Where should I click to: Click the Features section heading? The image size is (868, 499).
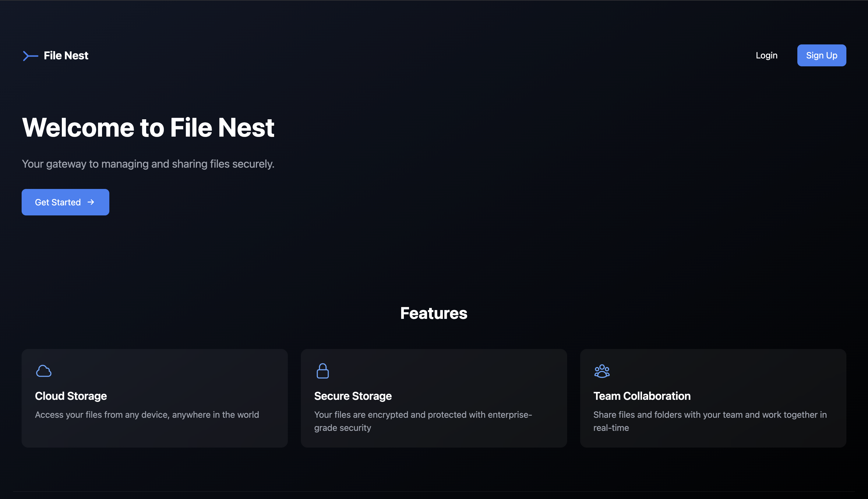pos(433,313)
